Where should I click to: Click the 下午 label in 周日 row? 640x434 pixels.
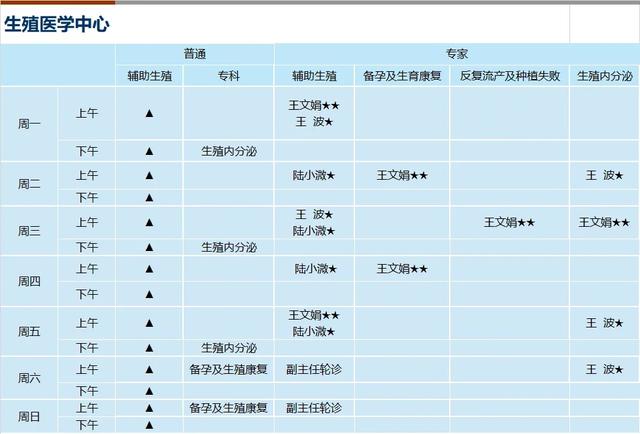coord(87,425)
